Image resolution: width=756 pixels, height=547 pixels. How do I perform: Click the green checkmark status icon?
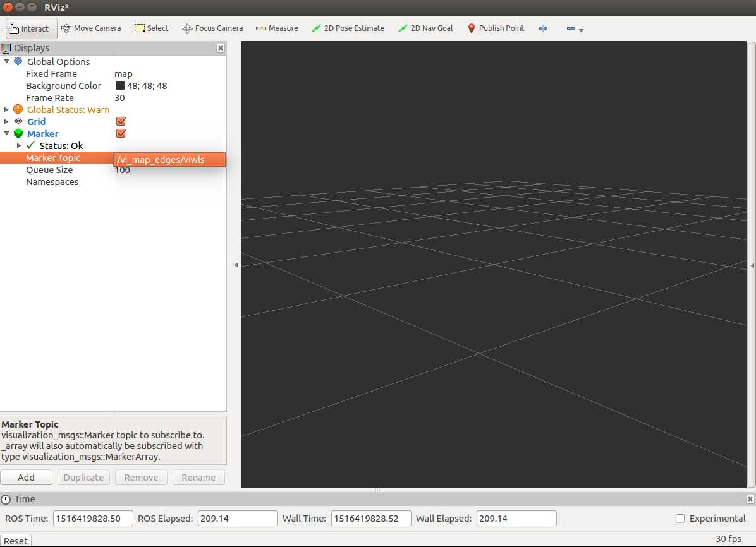click(x=31, y=145)
